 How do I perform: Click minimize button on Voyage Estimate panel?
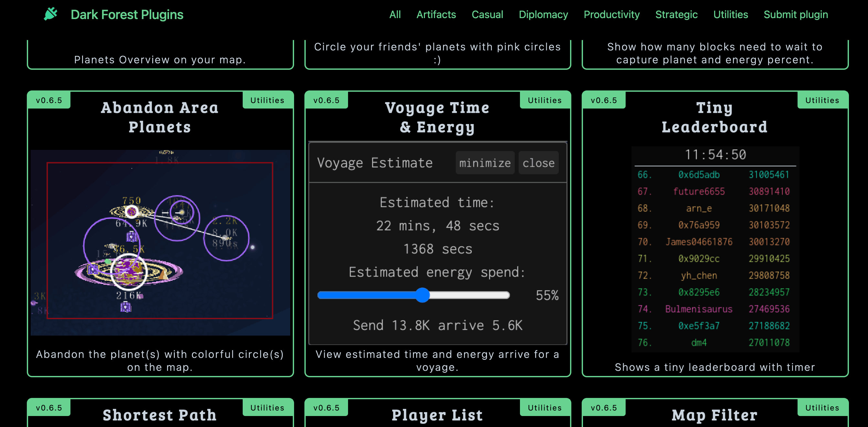coord(484,162)
